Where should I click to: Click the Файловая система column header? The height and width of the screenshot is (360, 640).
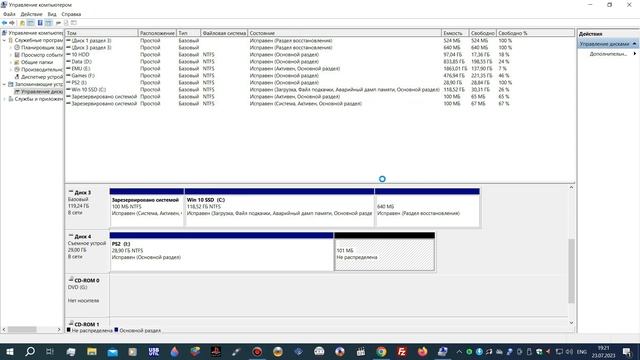point(224,33)
